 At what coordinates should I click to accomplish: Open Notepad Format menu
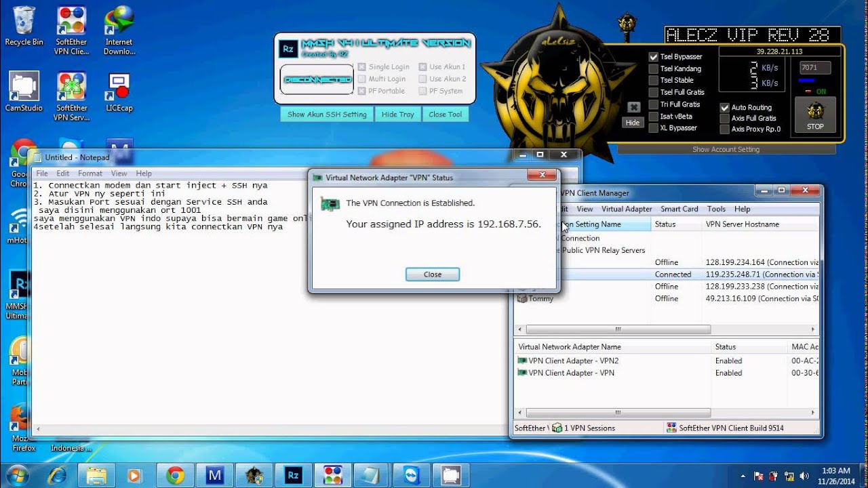coord(90,174)
